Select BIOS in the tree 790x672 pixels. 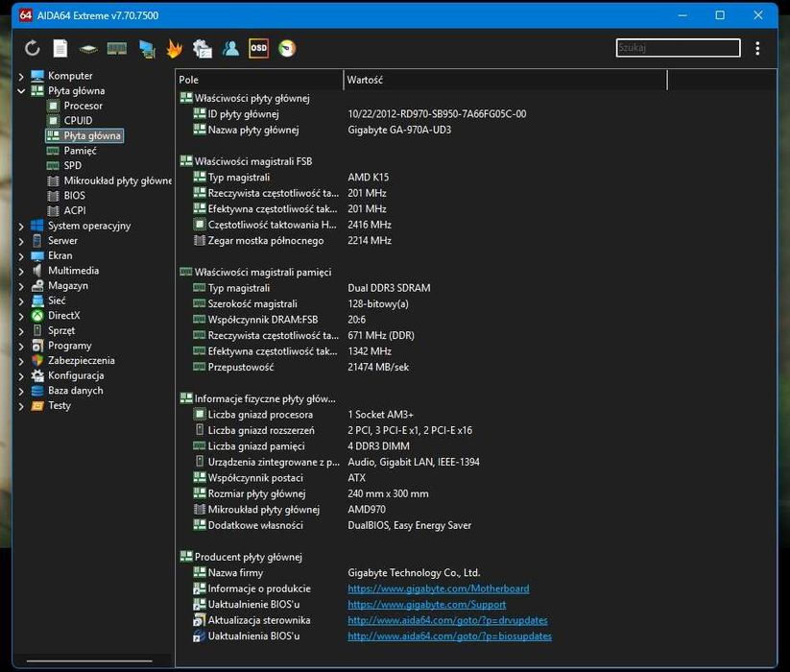point(74,196)
